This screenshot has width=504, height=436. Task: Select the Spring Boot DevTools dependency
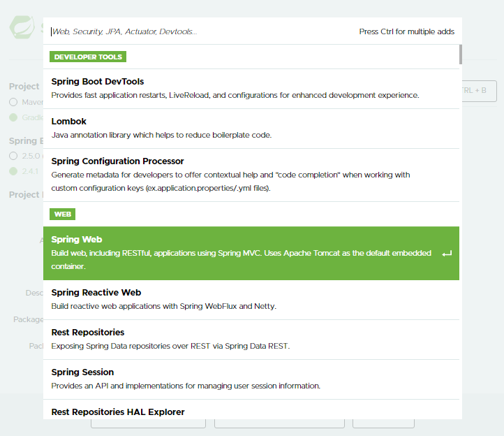[x=251, y=89]
